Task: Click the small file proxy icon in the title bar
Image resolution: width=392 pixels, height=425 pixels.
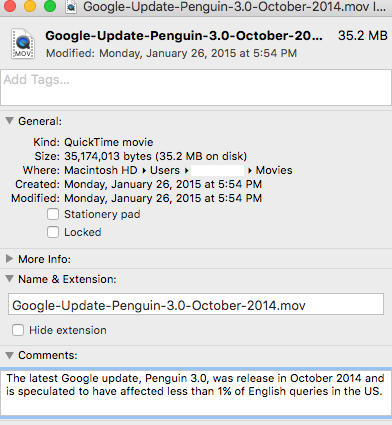Action: [71, 7]
